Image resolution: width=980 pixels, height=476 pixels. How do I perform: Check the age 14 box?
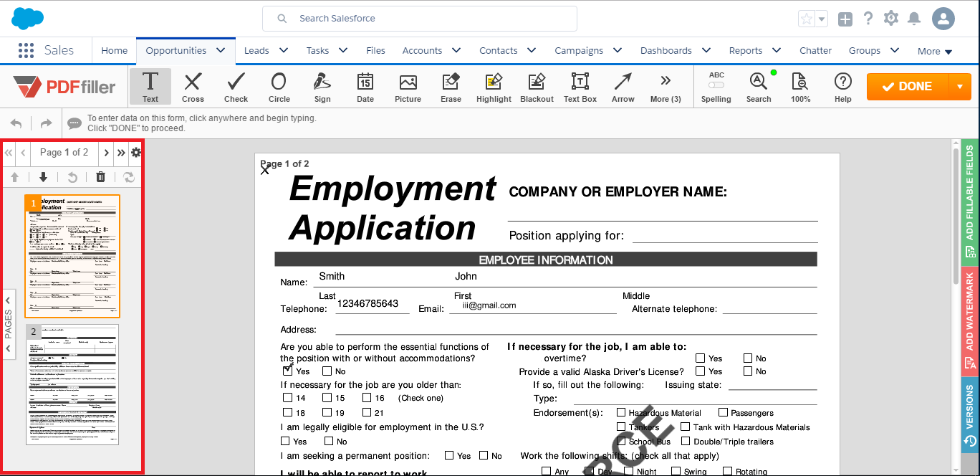pyautogui.click(x=287, y=398)
